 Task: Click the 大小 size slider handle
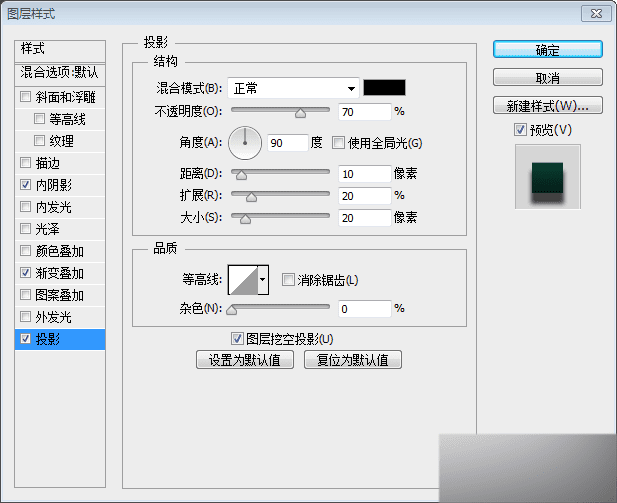tap(245, 219)
